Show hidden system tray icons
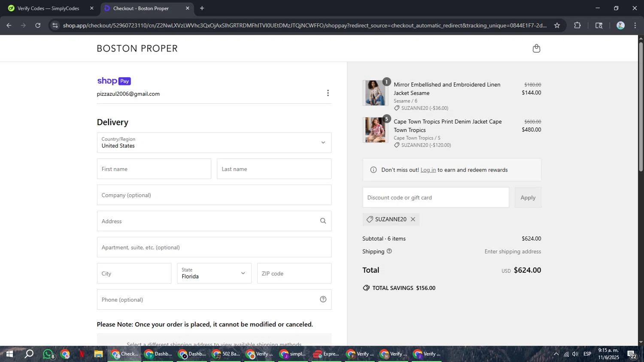The image size is (644, 362). tap(556, 354)
